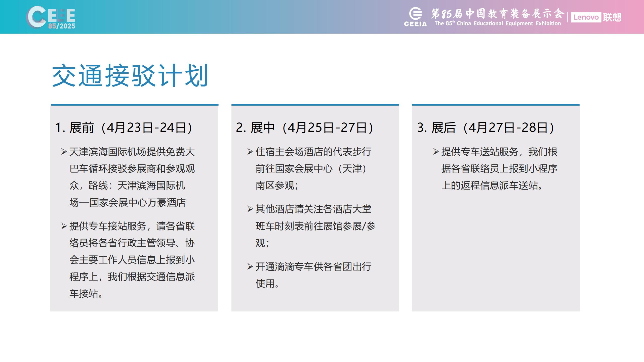Viewport: 644px width, 362px height.
Task: Click the 开通滴滴专车供各省团出行 paragraph
Action: pos(313,267)
